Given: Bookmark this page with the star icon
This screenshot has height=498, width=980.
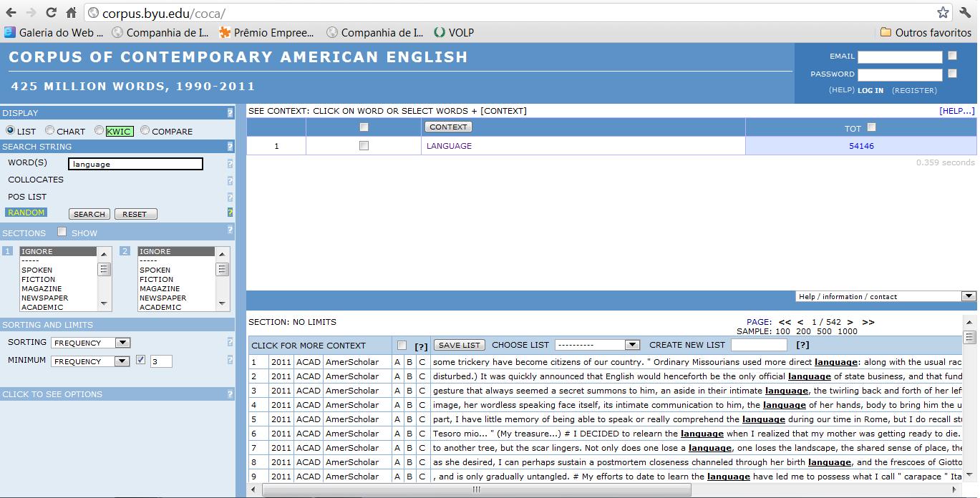Looking at the screenshot, I should pyautogui.click(x=943, y=13).
